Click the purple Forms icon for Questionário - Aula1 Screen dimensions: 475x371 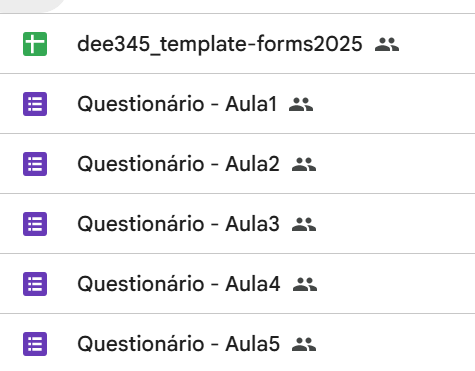point(35,104)
